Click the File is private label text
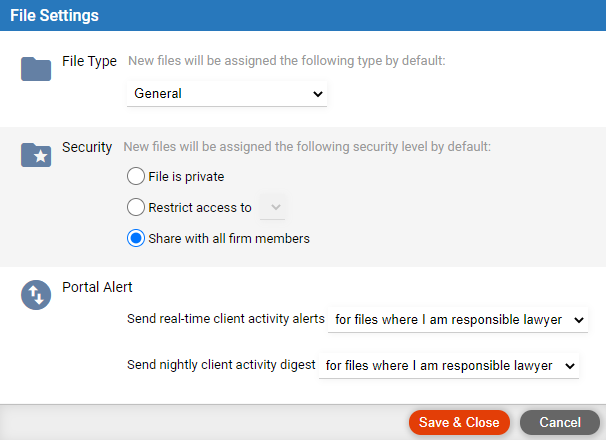Viewport: 606px width, 440px height. tap(186, 177)
